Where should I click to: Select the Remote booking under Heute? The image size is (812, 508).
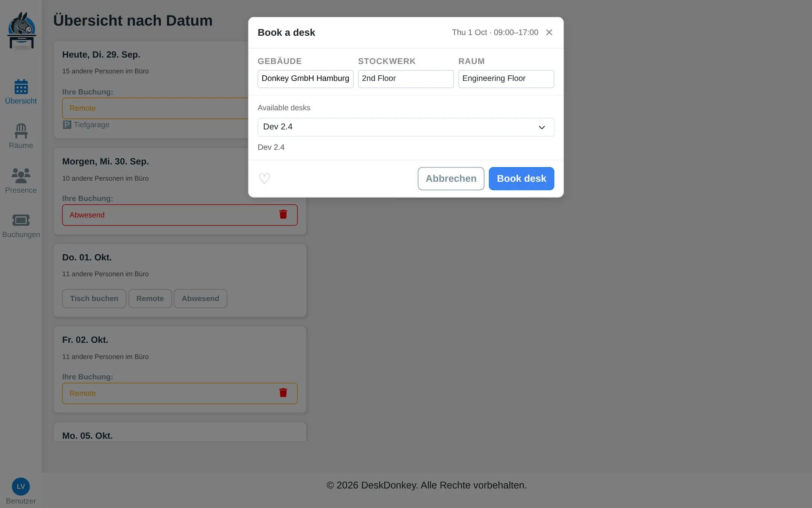155,108
